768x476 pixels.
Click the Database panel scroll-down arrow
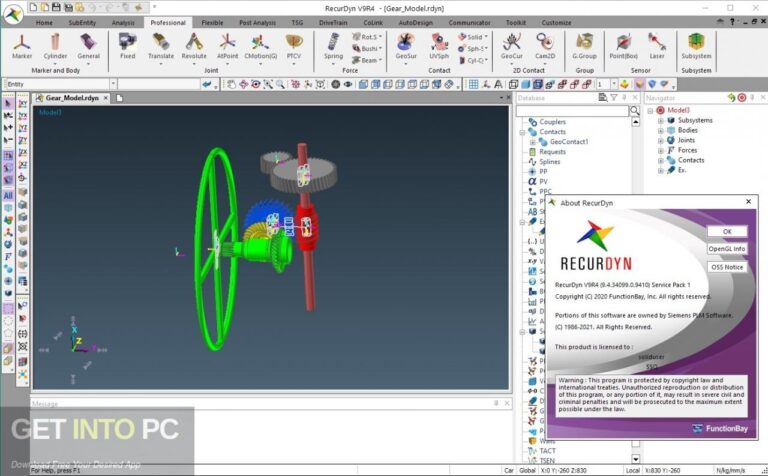point(635,459)
